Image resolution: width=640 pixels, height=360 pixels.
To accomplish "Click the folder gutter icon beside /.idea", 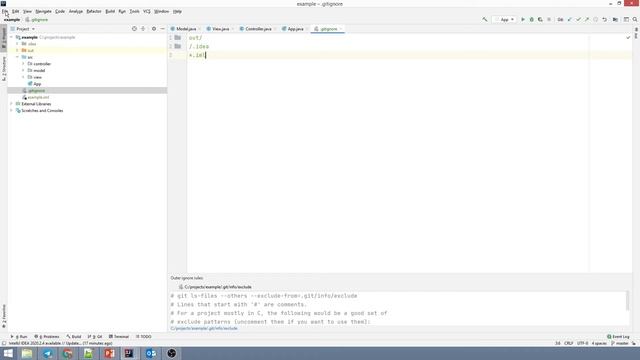I will click(178, 46).
